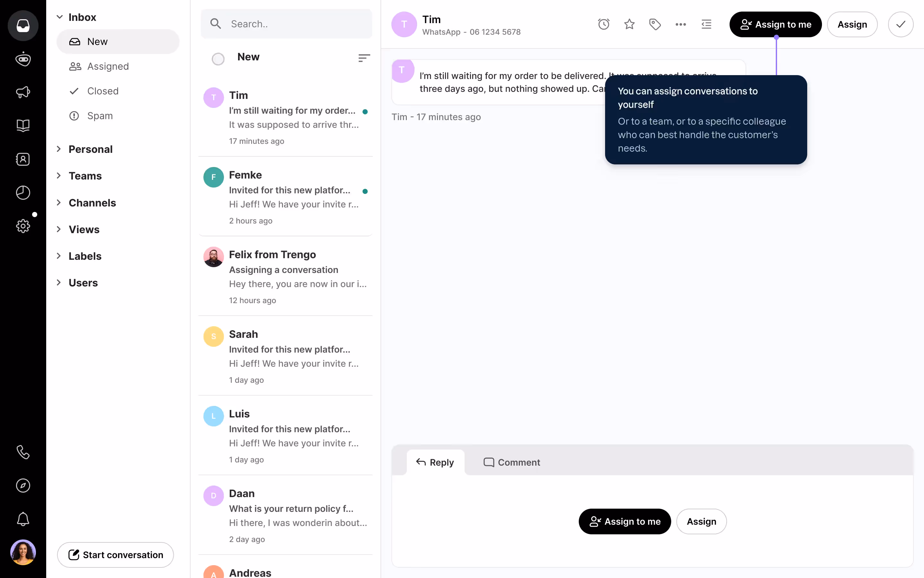Click the Tim - 17 minutes ago timestamp
Screen dimensions: 924x578
pyautogui.click(x=436, y=117)
